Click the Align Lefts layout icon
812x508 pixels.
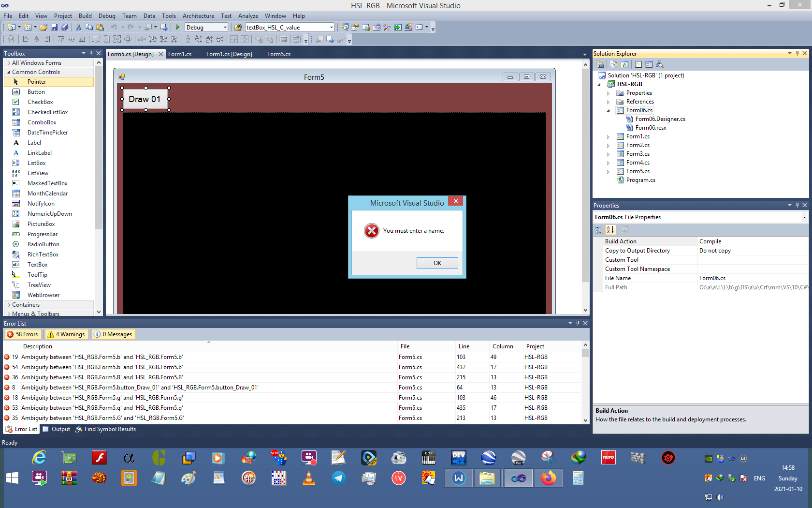(x=26, y=39)
